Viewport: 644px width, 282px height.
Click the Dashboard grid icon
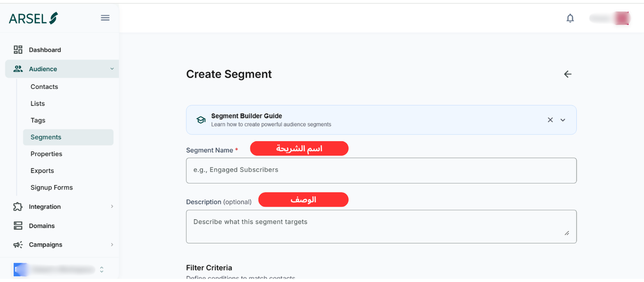click(18, 50)
